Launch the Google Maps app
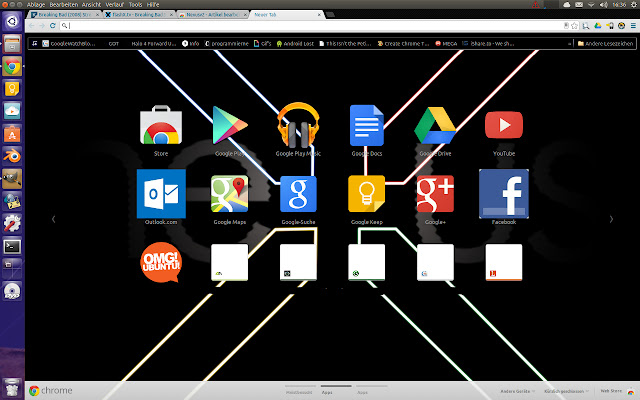The image size is (640, 400). pos(229,194)
